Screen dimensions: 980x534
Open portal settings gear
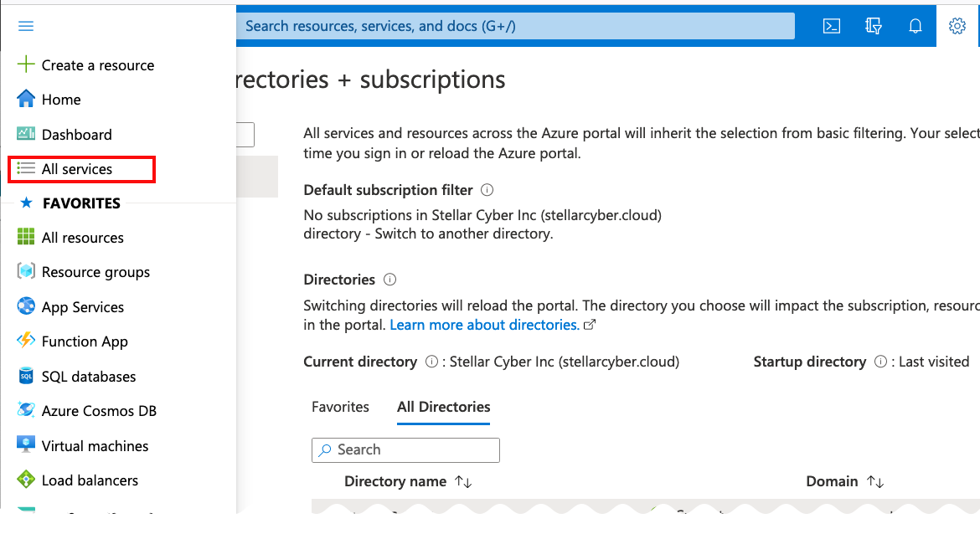tap(957, 26)
